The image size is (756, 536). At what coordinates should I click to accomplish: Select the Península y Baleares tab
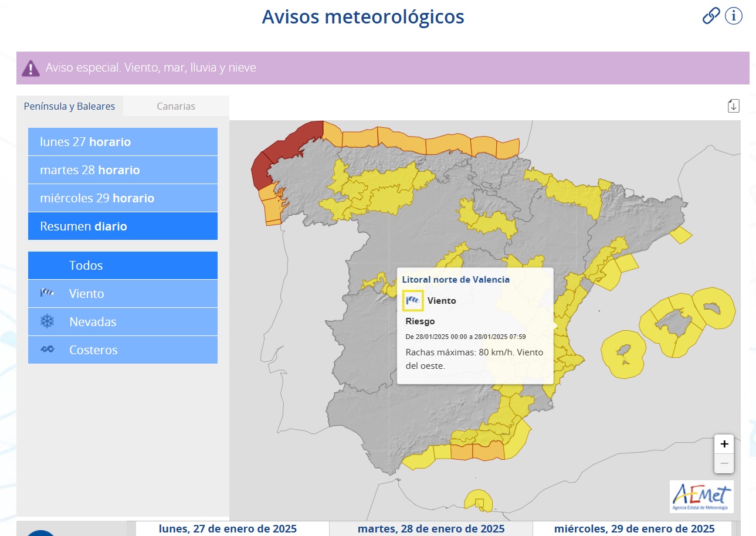coord(70,106)
